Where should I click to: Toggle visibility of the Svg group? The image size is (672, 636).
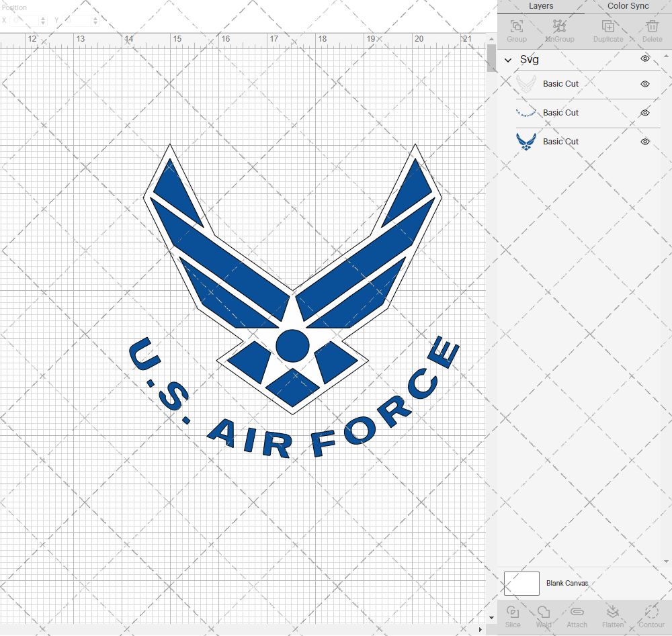(645, 58)
